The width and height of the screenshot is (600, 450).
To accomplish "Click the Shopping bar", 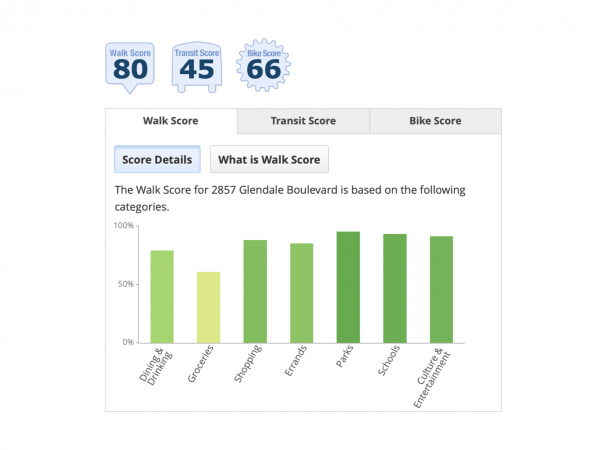I will 255,291.
